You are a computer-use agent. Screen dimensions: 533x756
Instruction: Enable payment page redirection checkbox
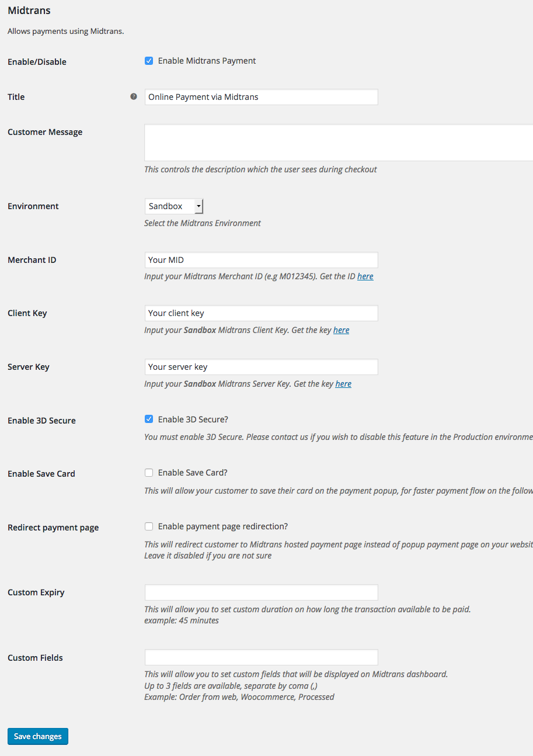(149, 526)
